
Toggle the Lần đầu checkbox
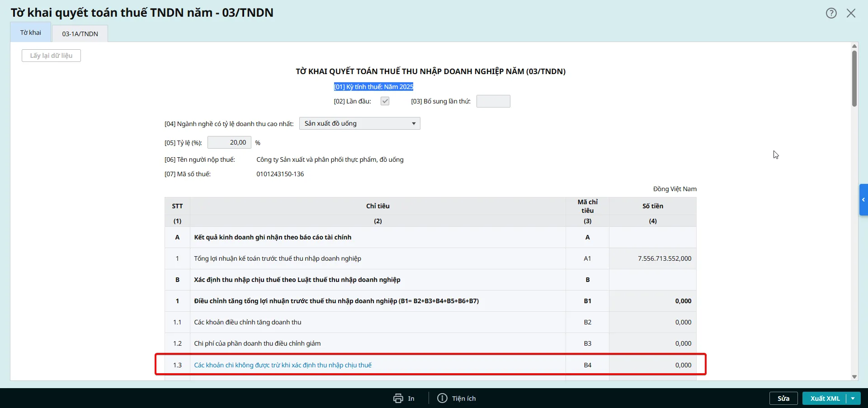[x=385, y=101]
